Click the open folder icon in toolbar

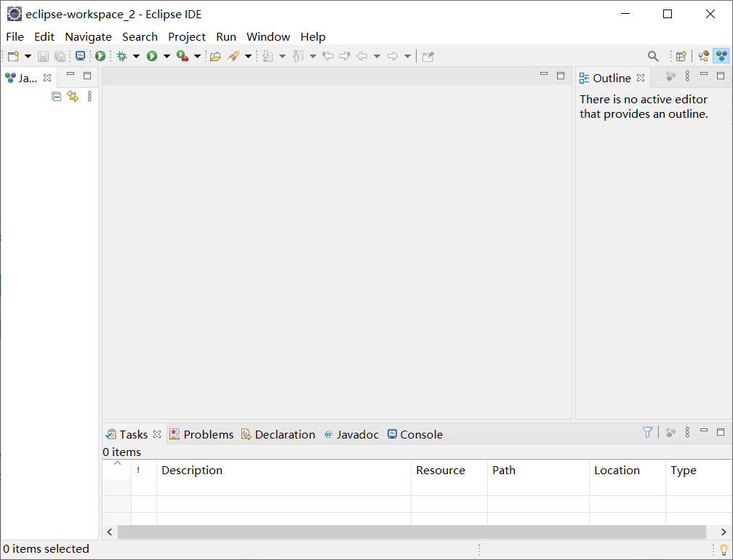(x=215, y=57)
